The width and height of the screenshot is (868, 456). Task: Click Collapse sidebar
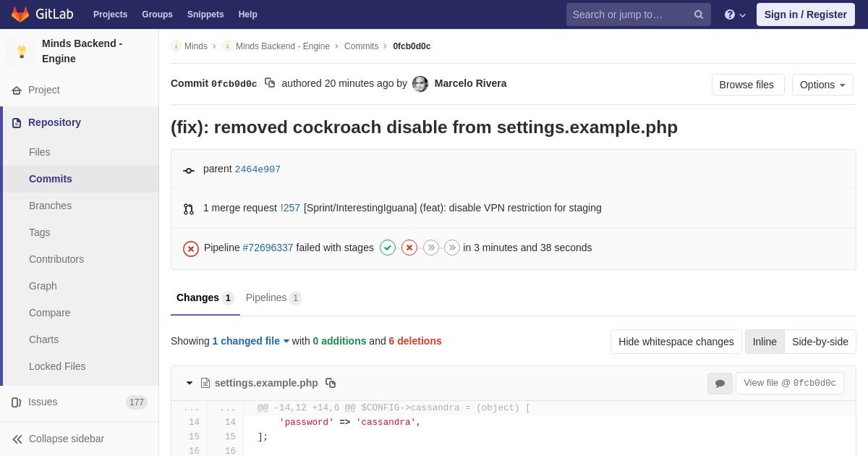click(x=67, y=439)
